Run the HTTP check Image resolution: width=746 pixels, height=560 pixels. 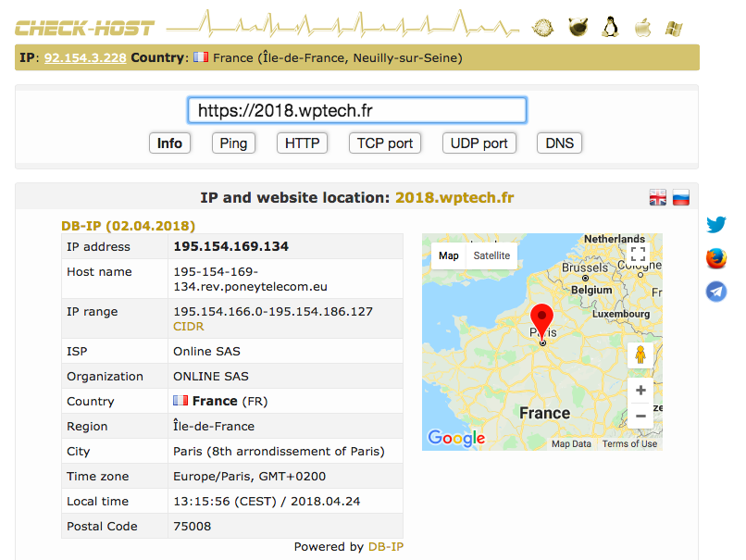tap(302, 143)
